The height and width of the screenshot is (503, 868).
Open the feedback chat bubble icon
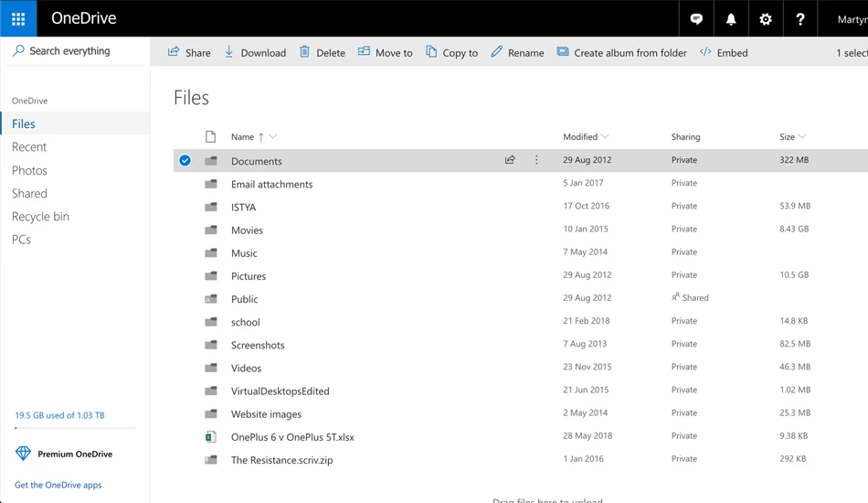[x=696, y=19]
